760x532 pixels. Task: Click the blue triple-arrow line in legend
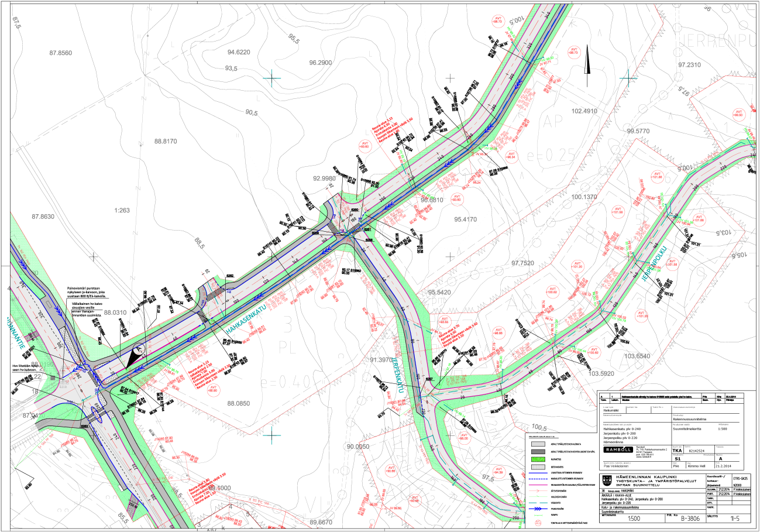coord(538,509)
